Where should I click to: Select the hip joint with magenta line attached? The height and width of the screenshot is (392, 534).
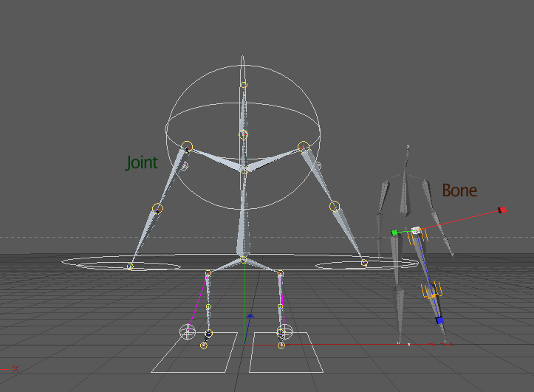(208, 273)
